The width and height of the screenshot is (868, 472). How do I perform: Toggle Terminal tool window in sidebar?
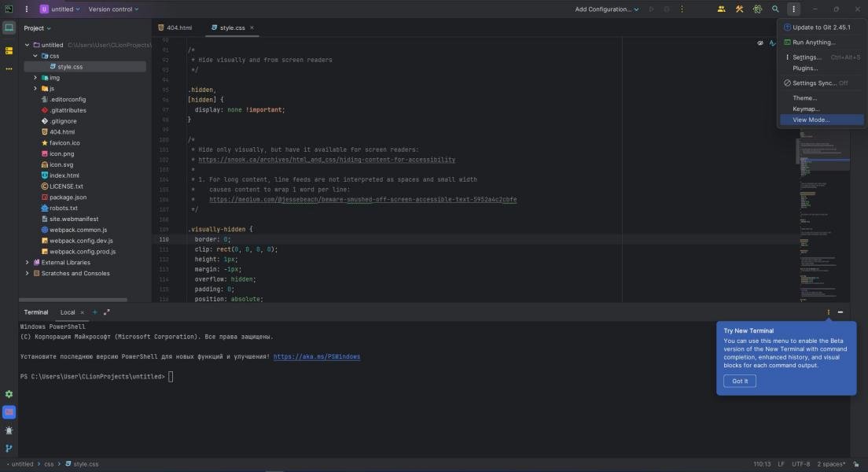click(9, 412)
